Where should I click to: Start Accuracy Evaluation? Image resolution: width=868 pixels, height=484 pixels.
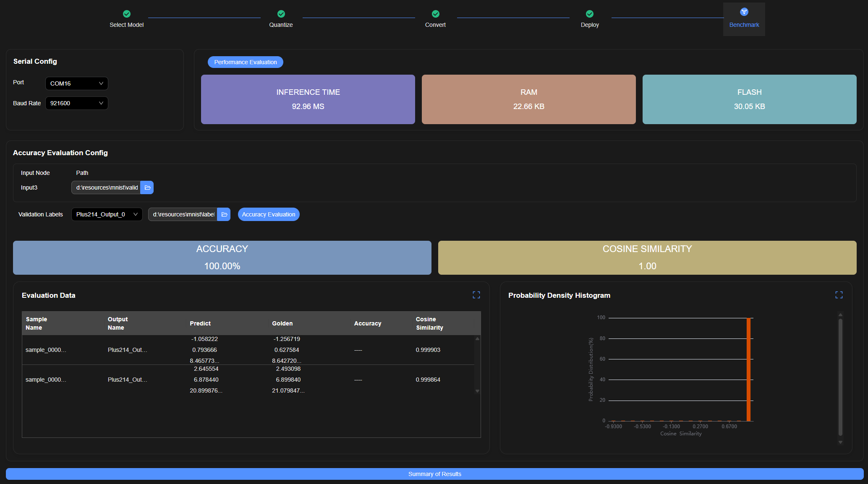[x=268, y=214]
